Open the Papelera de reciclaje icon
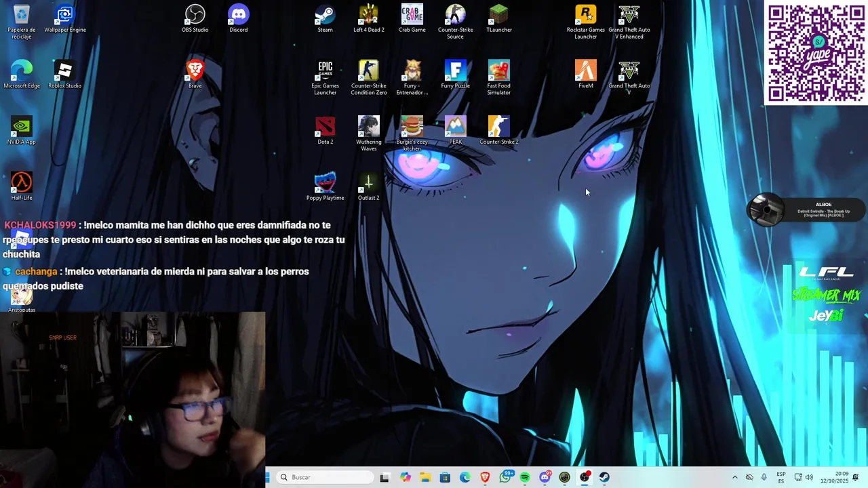 (x=21, y=21)
